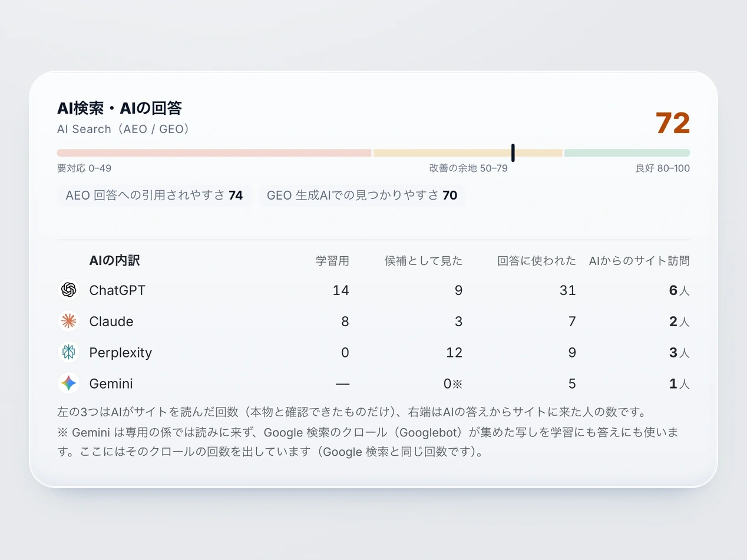
Task: Click Claude's site visits value 2人
Action: coord(679,322)
